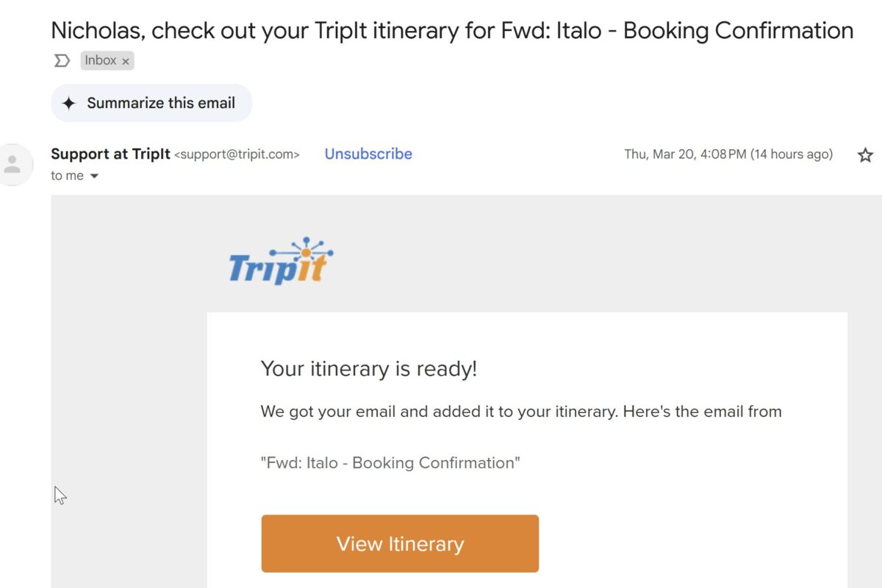The height and width of the screenshot is (588, 882).
Task: Click the TripIt logo in the email body
Action: click(x=279, y=262)
